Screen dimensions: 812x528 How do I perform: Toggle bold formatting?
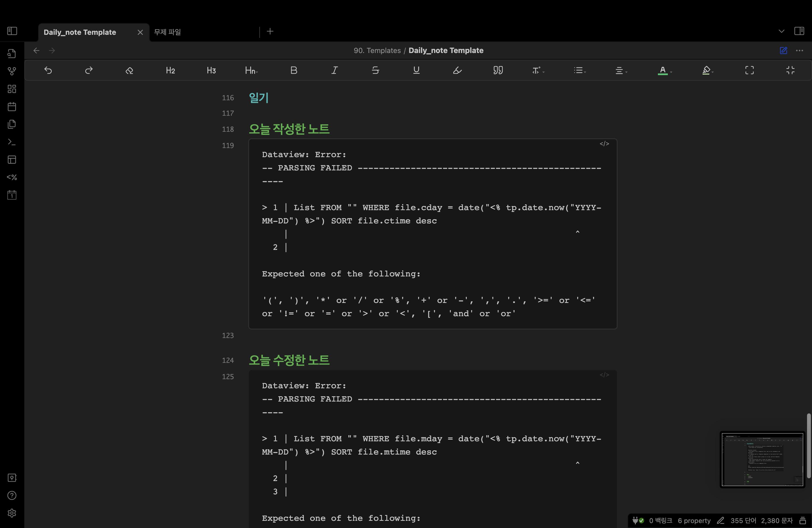[294, 70]
